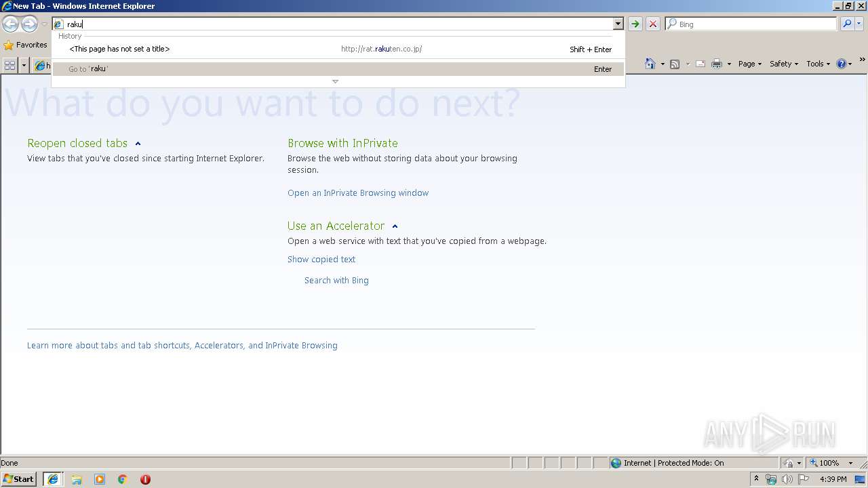Open the Safety menu
The width and height of the screenshot is (868, 488).
[x=783, y=64]
